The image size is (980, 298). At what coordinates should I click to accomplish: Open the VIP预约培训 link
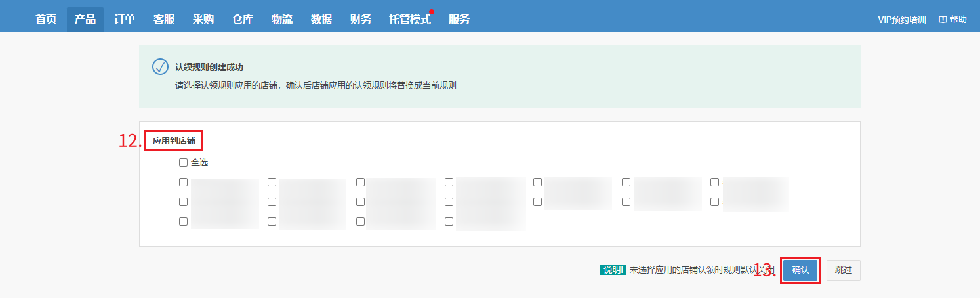point(902,20)
